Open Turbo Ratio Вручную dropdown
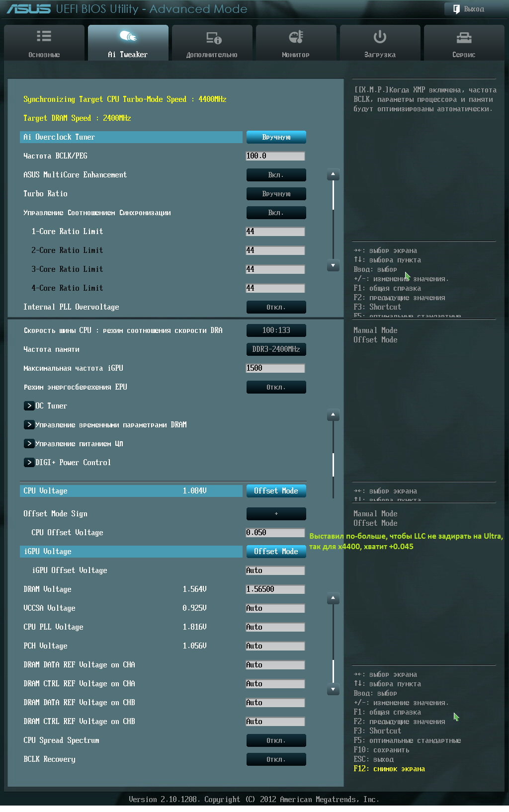509x812 pixels. click(x=276, y=194)
